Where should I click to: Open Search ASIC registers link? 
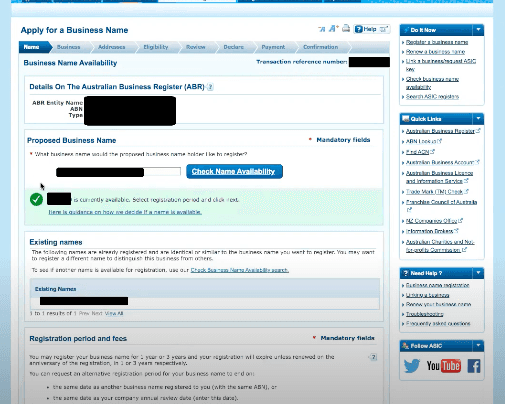[x=432, y=97]
